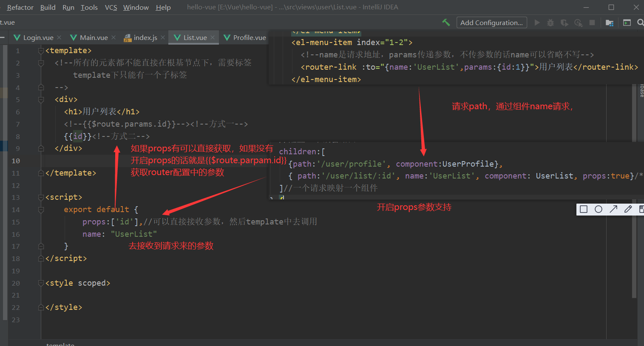The width and height of the screenshot is (644, 346).
Task: Select the circle annotation tool
Action: coord(599,209)
